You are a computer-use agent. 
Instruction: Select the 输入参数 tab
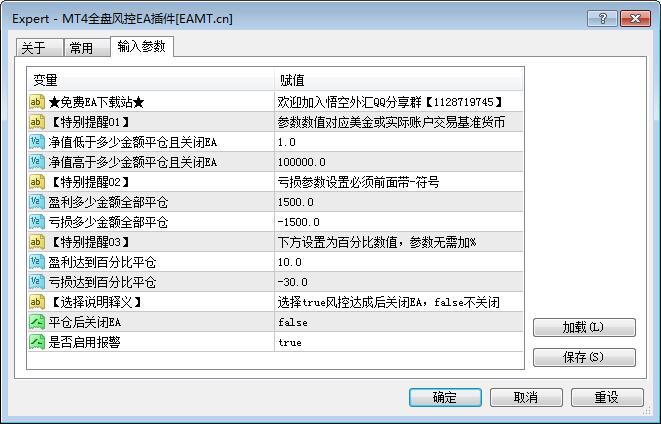coord(141,46)
